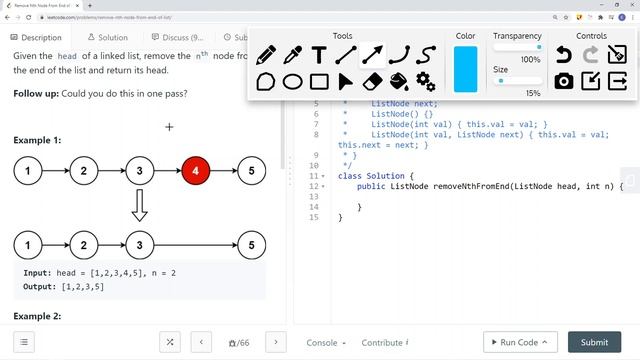Open the Solution tab
This screenshot has width=640, height=360.
click(108, 38)
